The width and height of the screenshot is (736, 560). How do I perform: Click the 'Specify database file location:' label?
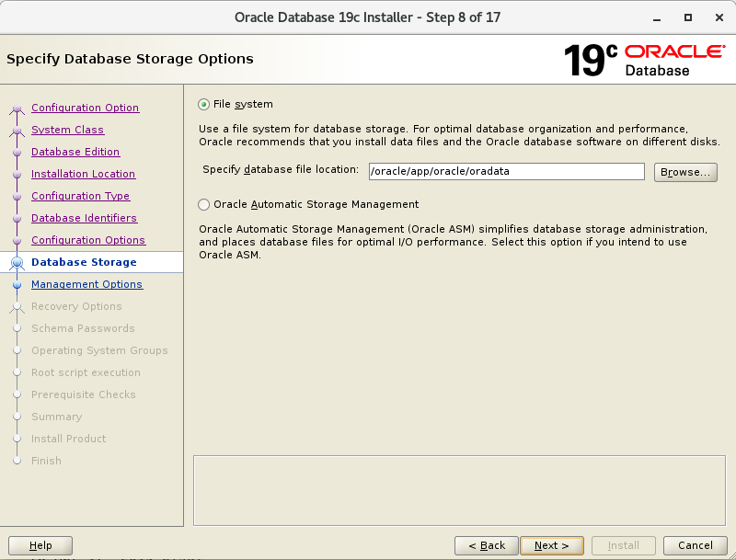click(x=281, y=169)
